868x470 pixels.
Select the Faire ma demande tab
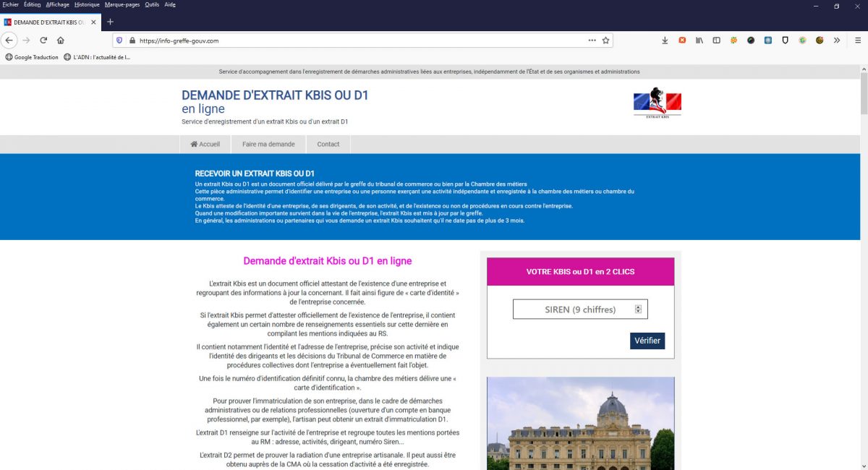tap(268, 144)
